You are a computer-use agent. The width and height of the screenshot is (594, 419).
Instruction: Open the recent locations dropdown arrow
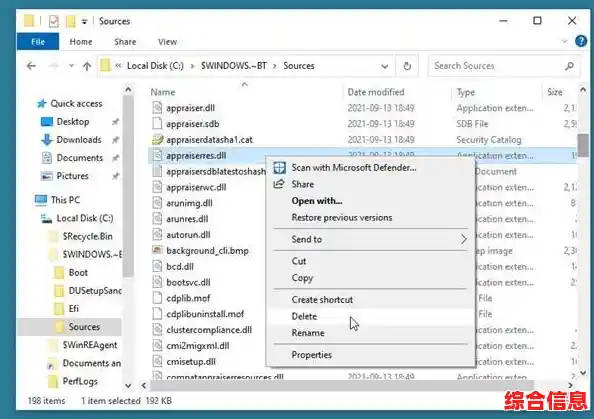tap(71, 66)
